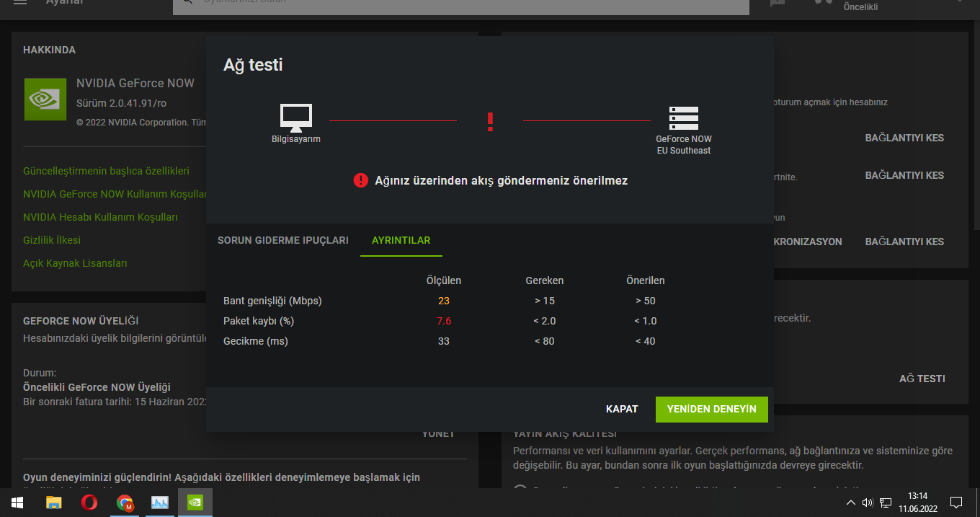The image size is (980, 517).
Task: Open the performance monitor taskbar icon
Action: coord(160,503)
